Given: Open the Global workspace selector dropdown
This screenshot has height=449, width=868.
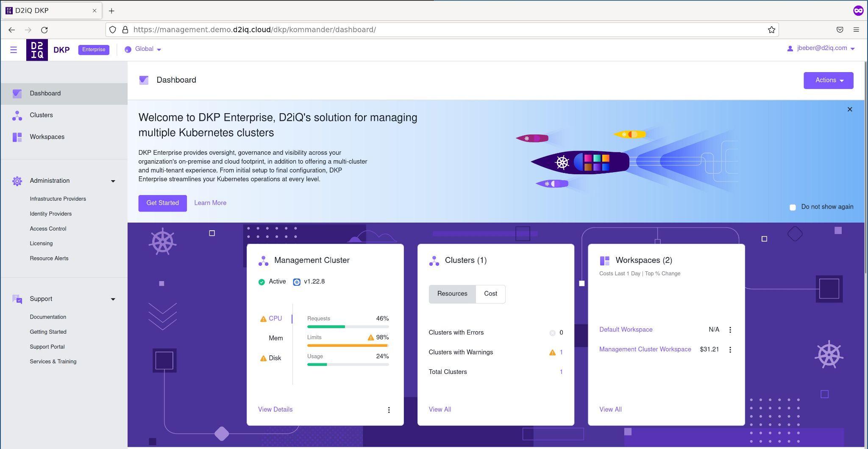Looking at the screenshot, I should [x=143, y=49].
